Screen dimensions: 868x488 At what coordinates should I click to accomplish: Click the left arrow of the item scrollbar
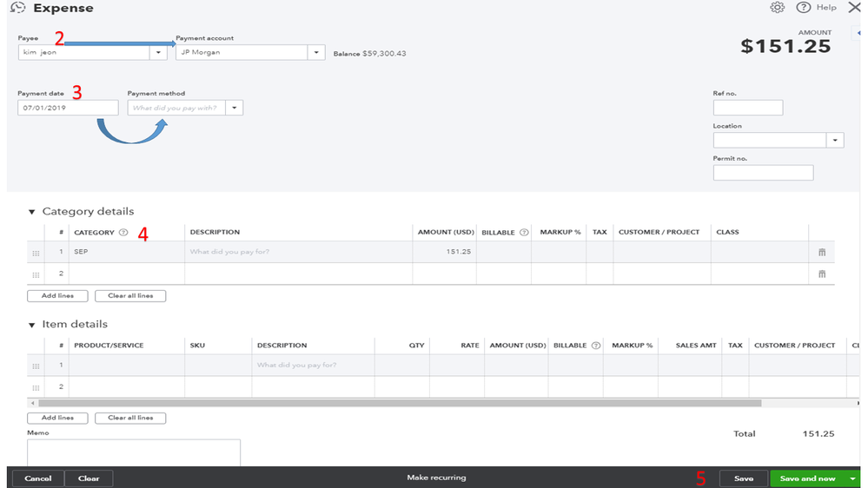(33, 404)
